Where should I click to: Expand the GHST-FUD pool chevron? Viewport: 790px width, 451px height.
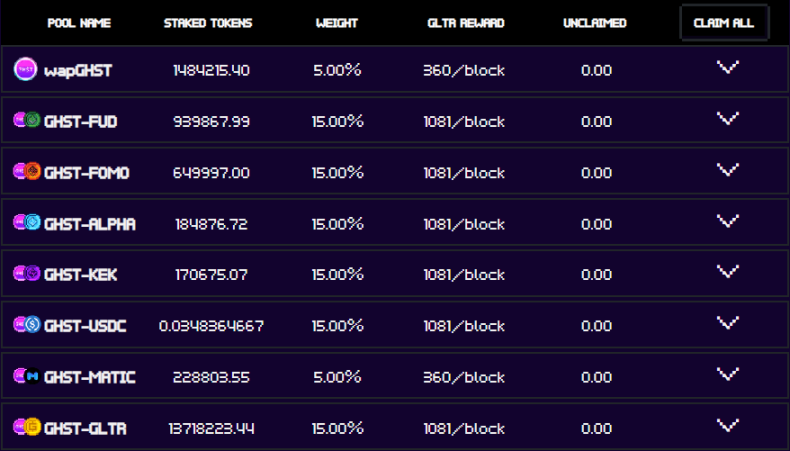[728, 118]
